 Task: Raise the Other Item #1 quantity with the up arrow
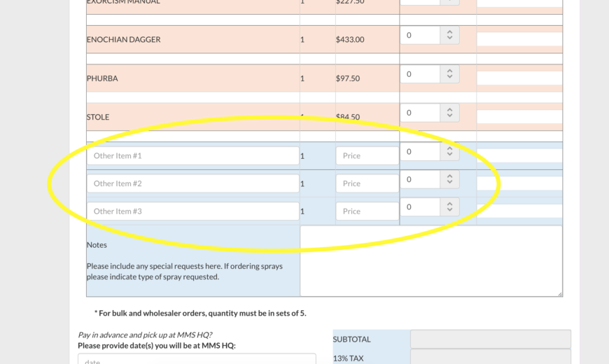click(x=449, y=147)
